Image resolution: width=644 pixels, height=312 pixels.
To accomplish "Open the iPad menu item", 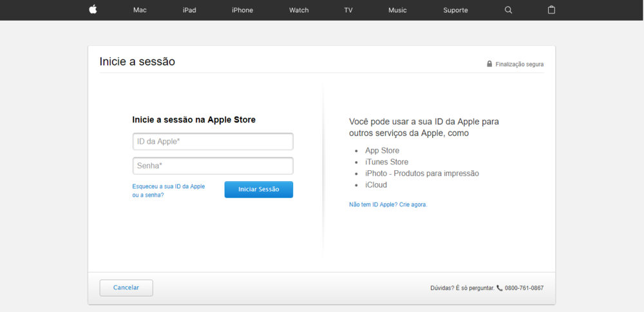I will [189, 10].
